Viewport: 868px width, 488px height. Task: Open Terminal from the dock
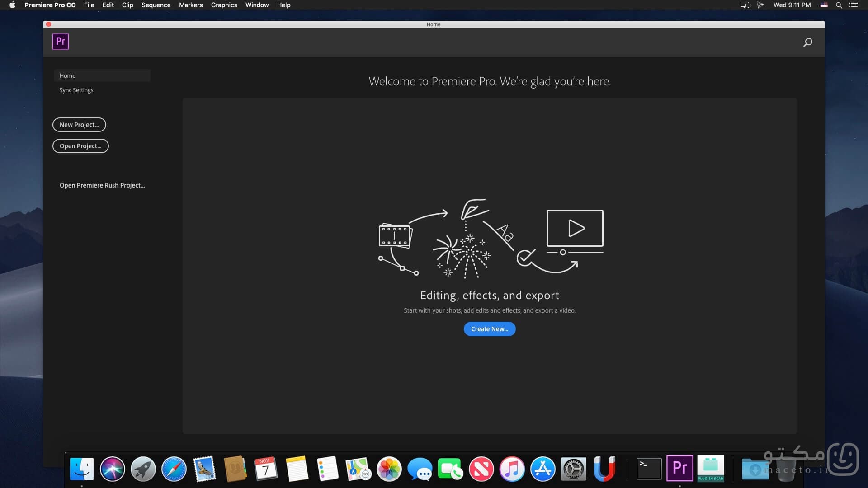[649, 469]
